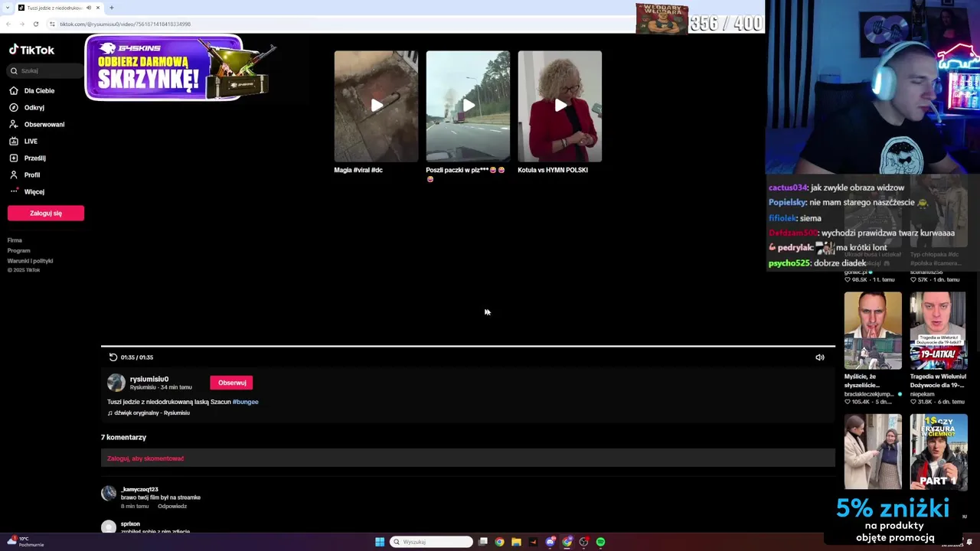Viewport: 980px width, 551px height.
Task: Open the sprixon commenter username
Action: [x=130, y=524]
